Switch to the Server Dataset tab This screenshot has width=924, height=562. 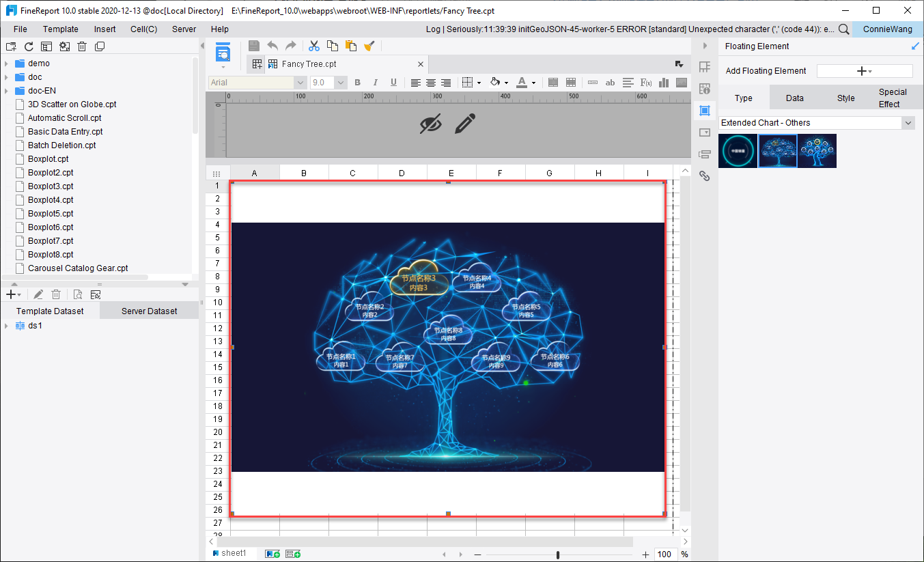(x=149, y=311)
